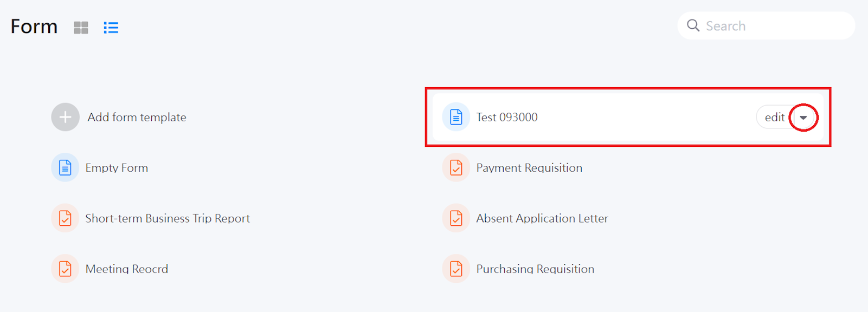Screen dimensions: 868x312
Task: Open Short-term Business Trip Report
Action: coord(168,218)
